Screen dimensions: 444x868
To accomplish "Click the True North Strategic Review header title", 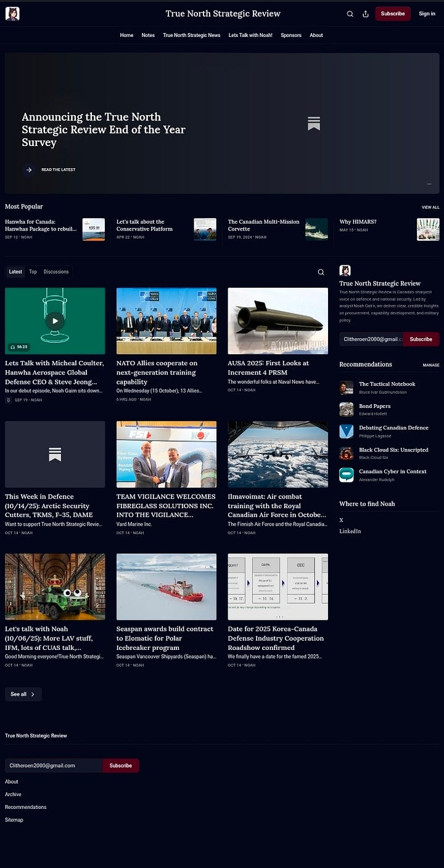I will click(x=223, y=14).
